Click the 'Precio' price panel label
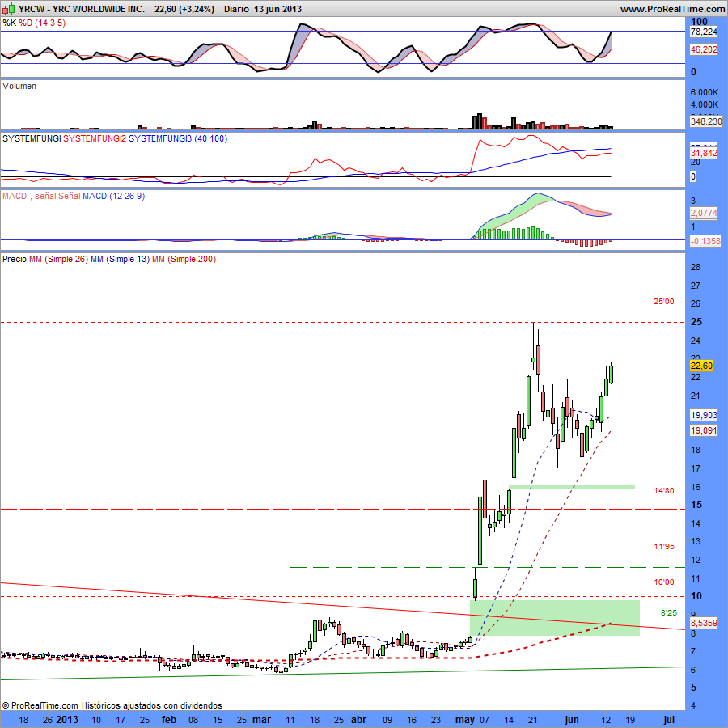 pos(15,259)
